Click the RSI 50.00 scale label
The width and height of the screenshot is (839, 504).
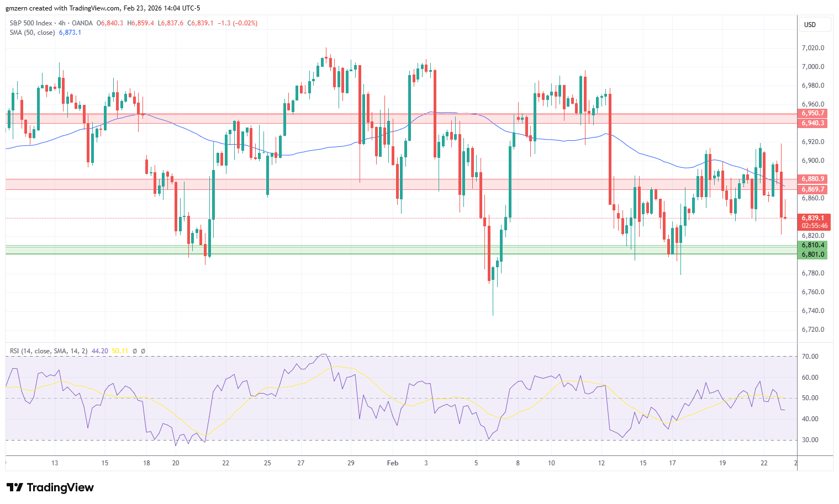810,398
